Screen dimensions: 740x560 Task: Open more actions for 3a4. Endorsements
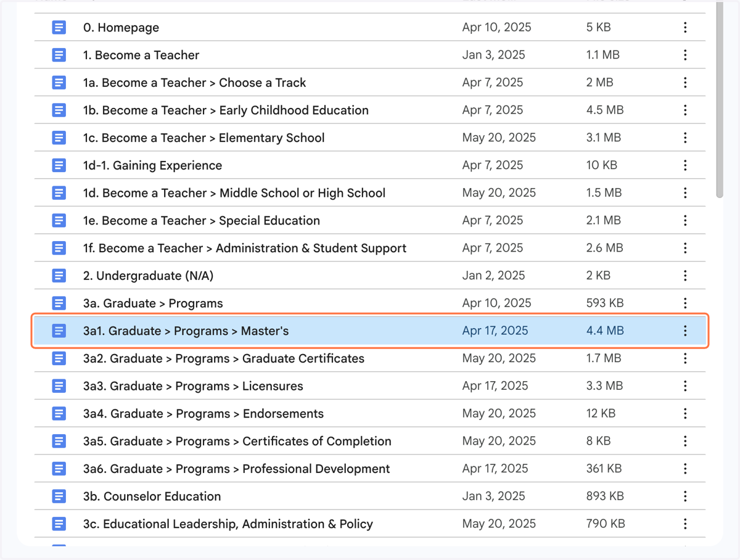(685, 414)
